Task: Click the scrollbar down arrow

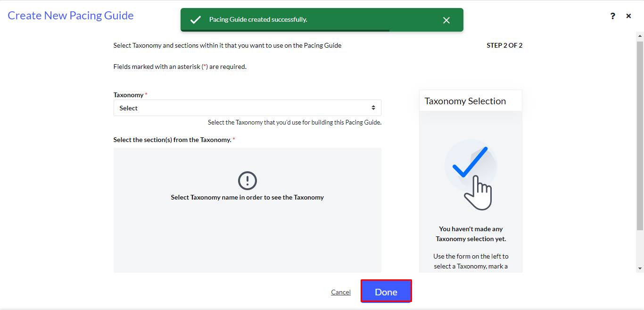Action: point(640,268)
